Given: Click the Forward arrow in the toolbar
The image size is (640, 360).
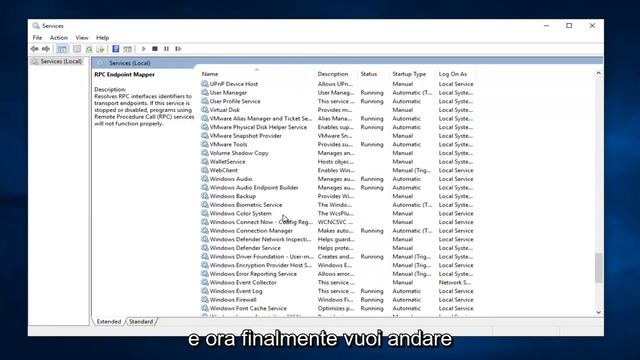Looking at the screenshot, I should click(x=46, y=49).
